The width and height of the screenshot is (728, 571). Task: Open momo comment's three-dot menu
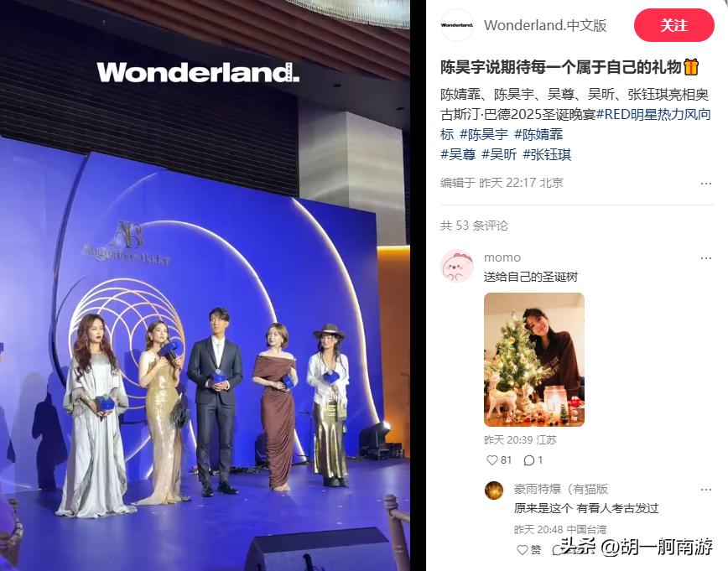point(705,258)
